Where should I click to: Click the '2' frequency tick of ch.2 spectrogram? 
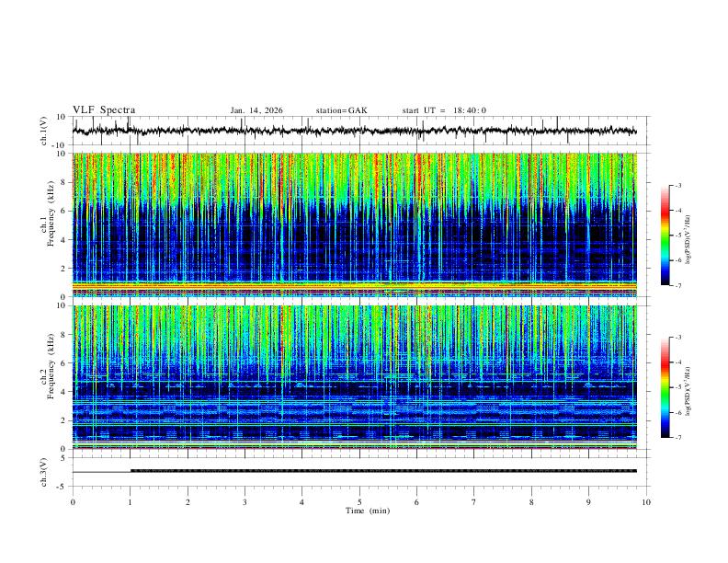(63, 420)
